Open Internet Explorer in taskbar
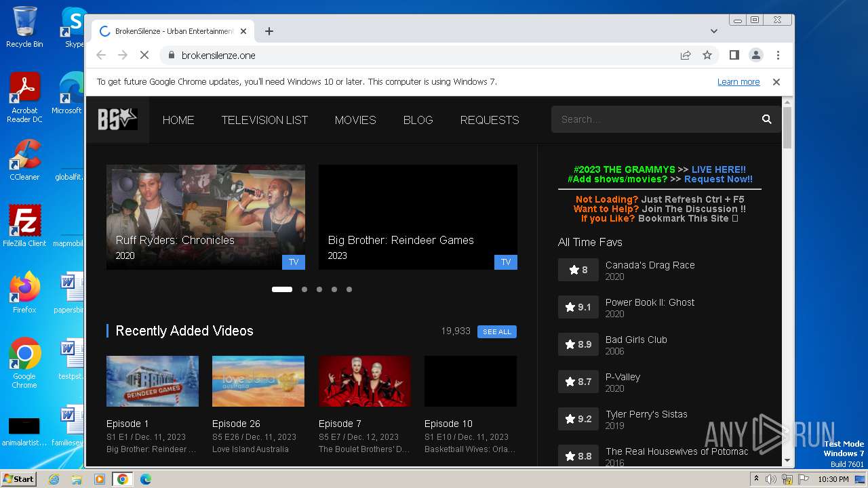This screenshot has height=488, width=868. pos(54,479)
